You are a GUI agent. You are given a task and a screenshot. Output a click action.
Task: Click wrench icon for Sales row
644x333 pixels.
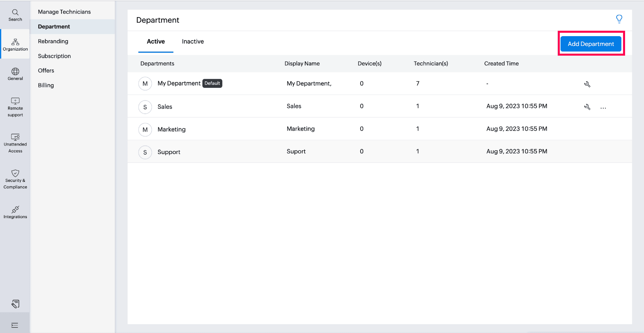pyautogui.click(x=587, y=107)
